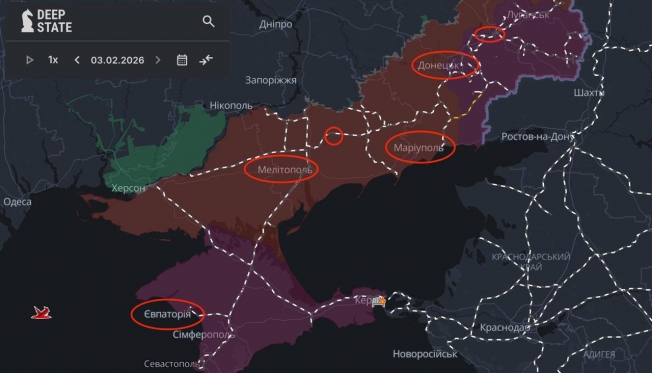Click the red sunken ship marker

pos(41,313)
